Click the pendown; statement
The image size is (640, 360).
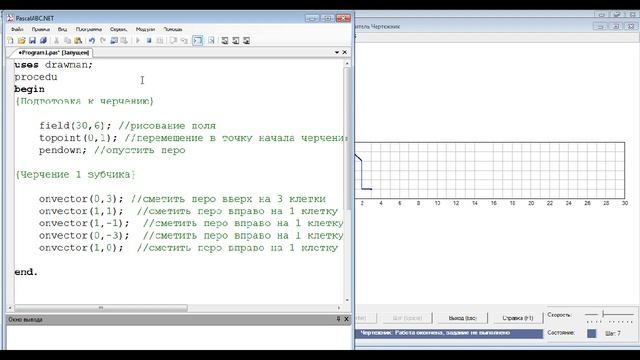point(63,150)
